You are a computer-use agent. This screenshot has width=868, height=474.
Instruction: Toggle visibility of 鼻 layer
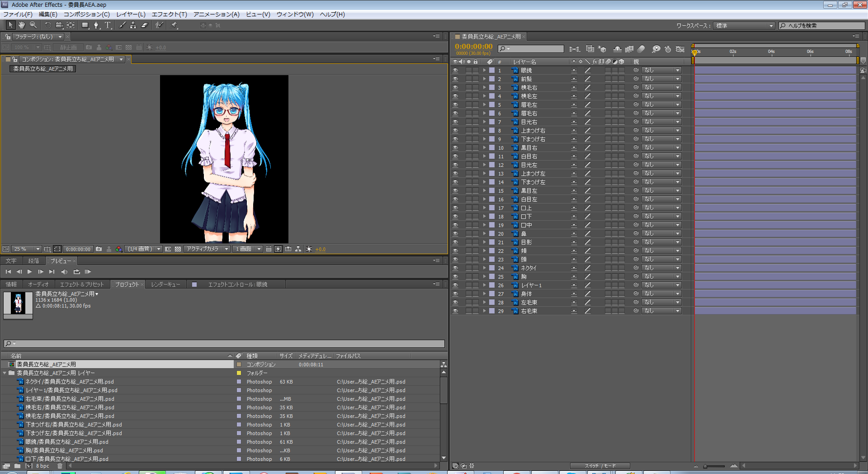point(455,234)
